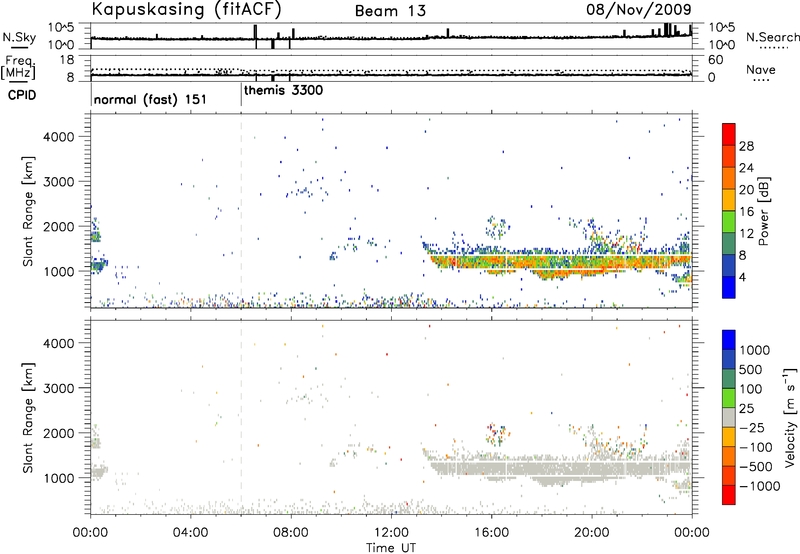Click the 16 tick on Power colorbar
The width and height of the screenshot is (800, 554).
[746, 212]
